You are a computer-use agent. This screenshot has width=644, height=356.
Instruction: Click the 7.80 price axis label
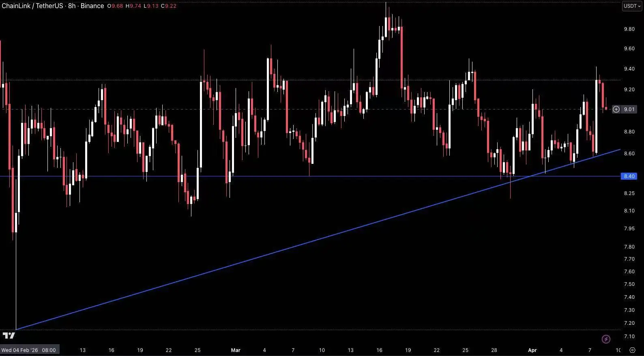coord(629,247)
